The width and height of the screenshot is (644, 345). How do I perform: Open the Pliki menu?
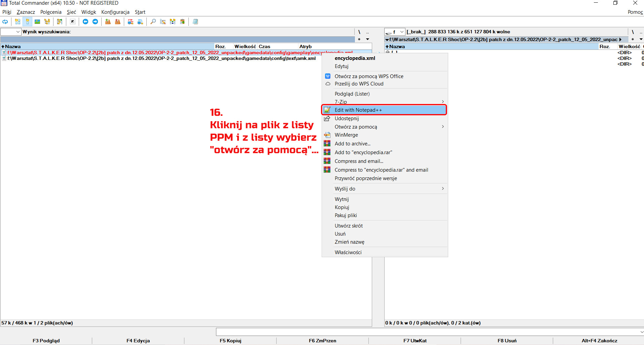(x=7, y=12)
